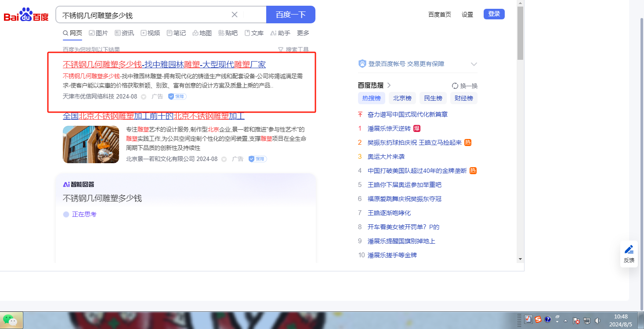644x329 pixels.
Task: Click the 登录 button
Action: click(x=494, y=14)
